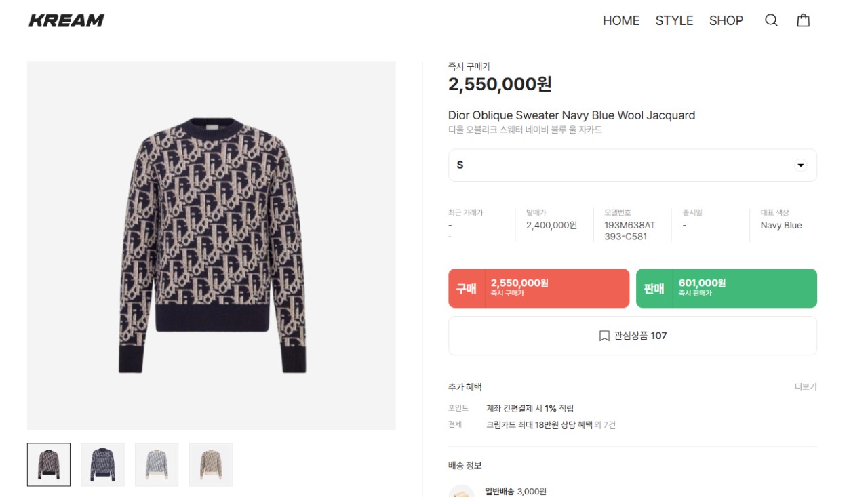
Task: Click the bookmark icon beside 관심상품
Action: tap(604, 336)
